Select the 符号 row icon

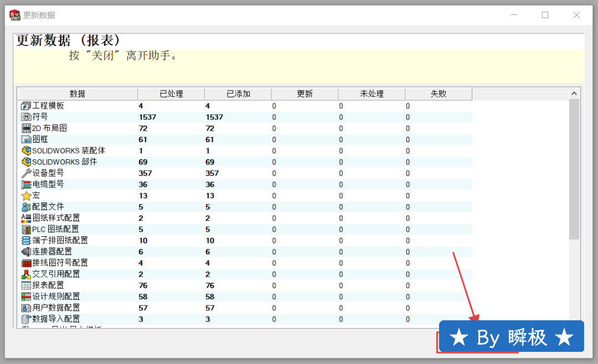[26, 117]
